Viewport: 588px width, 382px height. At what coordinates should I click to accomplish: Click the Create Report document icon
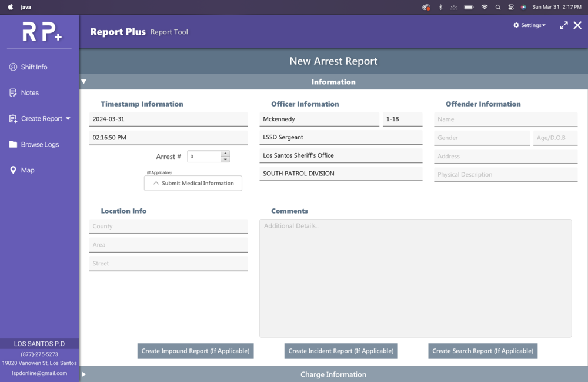click(13, 119)
